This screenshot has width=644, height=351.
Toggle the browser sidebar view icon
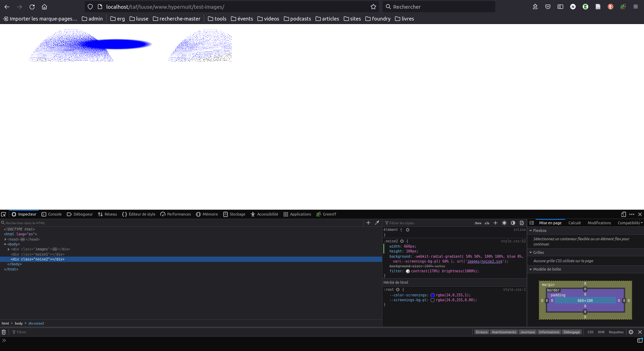coord(560,7)
